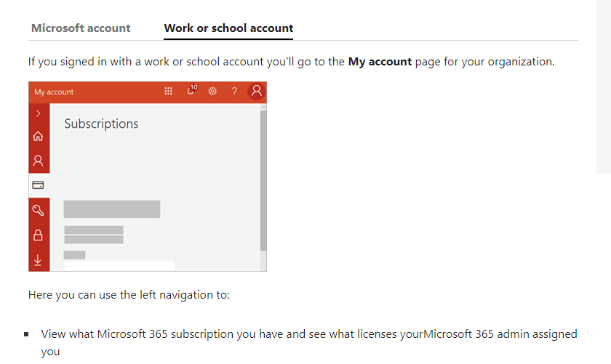Viewport: 611px width, 364px height.
Task: Expand the left navigation chevron
Action: point(38,113)
